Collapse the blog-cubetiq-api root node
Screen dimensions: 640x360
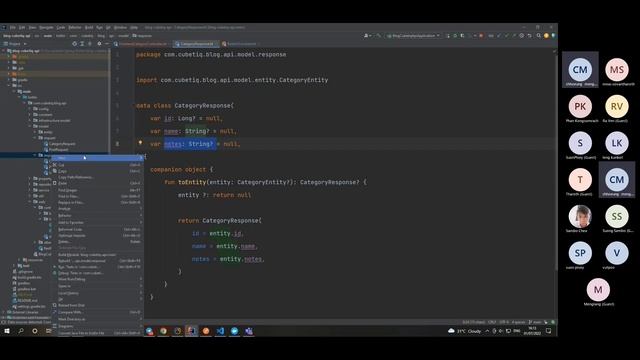click(4, 51)
